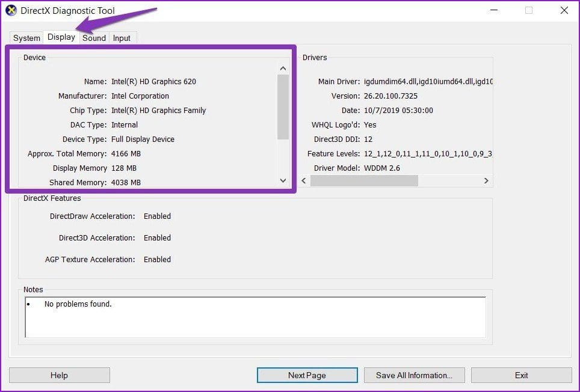The image size is (580, 392).
Task: Open the Sound tab
Action: 94,38
